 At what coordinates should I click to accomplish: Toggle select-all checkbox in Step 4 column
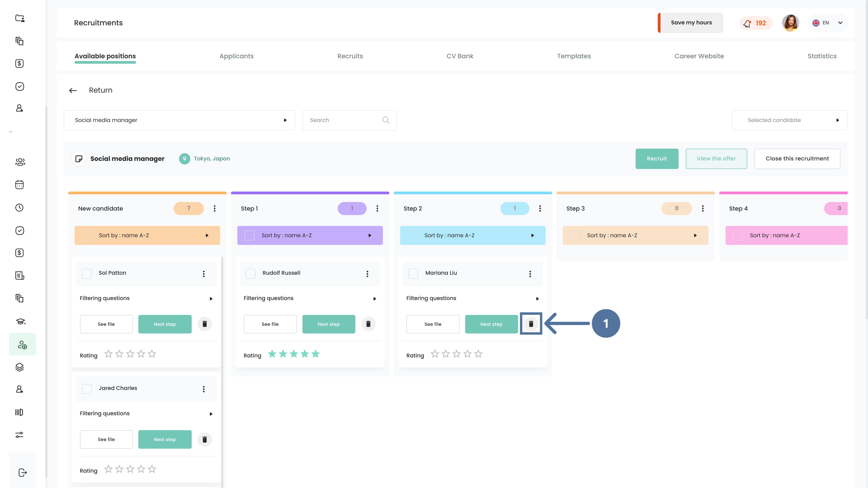[x=738, y=235]
